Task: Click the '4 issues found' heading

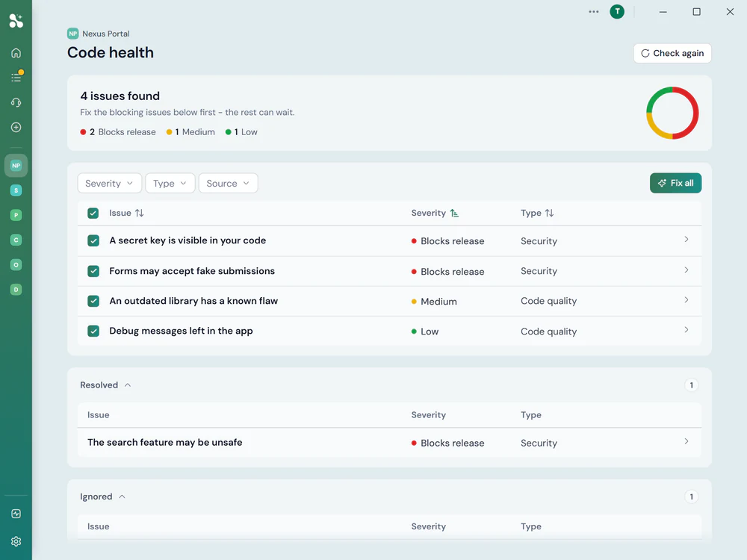Action: coord(120,96)
